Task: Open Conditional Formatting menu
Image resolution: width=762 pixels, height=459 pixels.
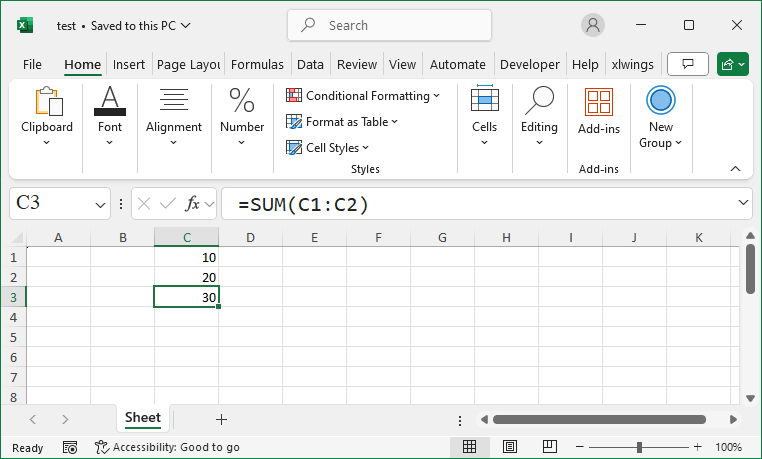Action: (363, 96)
